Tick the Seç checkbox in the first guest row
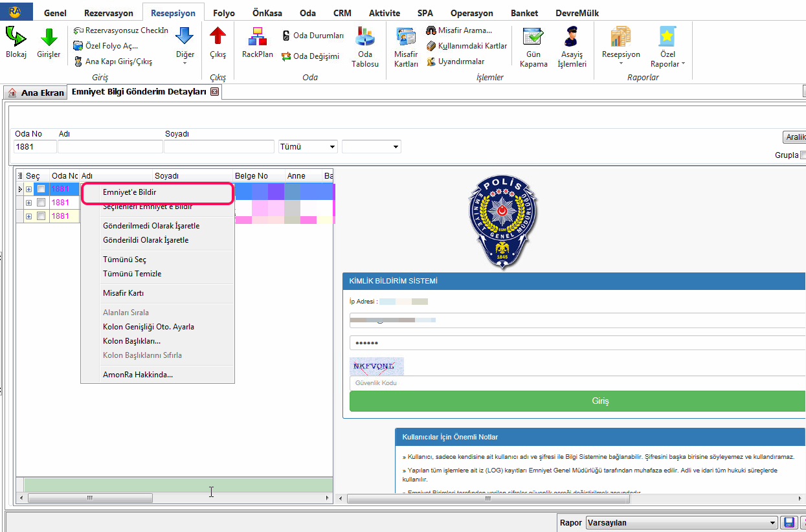The height and width of the screenshot is (532, 806). pyautogui.click(x=41, y=189)
